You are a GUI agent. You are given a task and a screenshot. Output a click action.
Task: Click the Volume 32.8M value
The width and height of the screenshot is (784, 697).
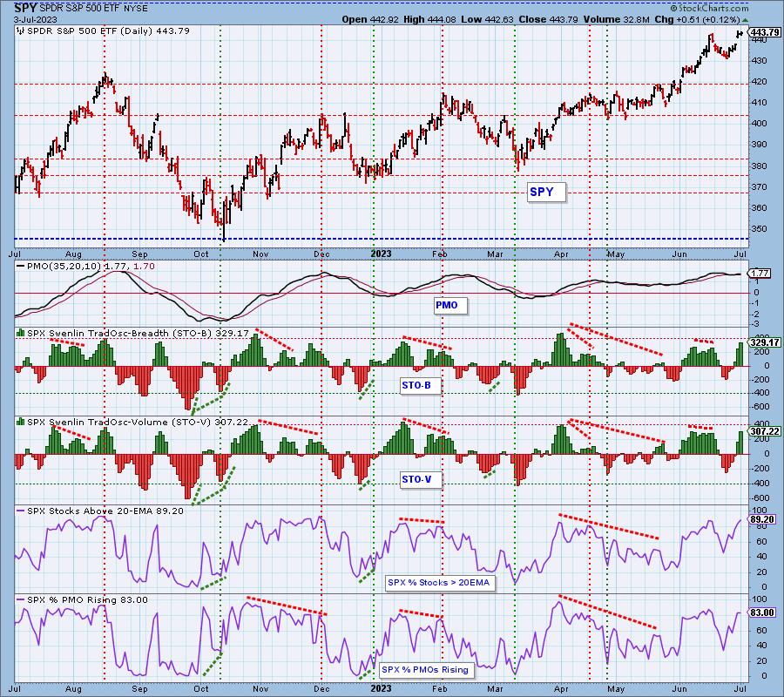pos(616,20)
